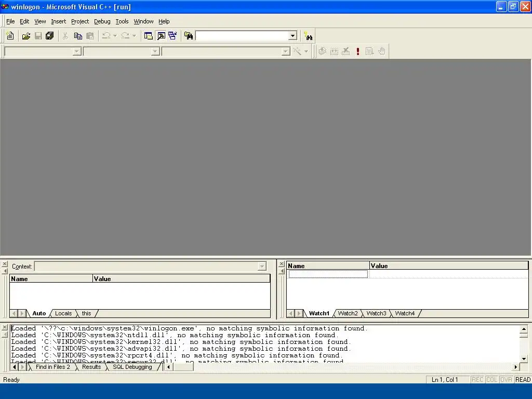Create a new text file from toolbar

tap(10, 36)
